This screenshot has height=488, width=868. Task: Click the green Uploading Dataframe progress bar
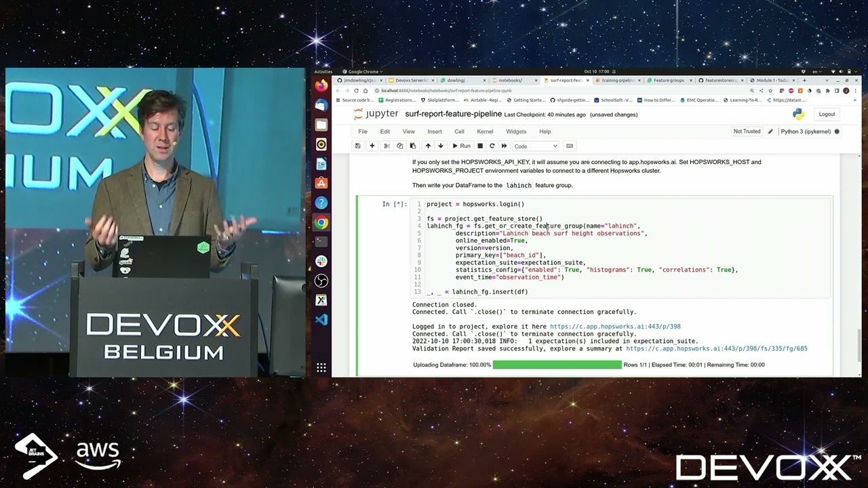(557, 365)
